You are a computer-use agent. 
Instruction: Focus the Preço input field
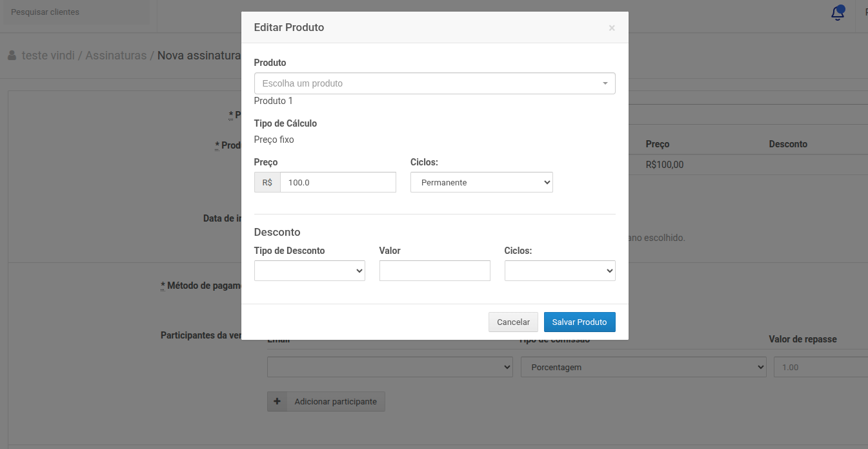pos(338,182)
